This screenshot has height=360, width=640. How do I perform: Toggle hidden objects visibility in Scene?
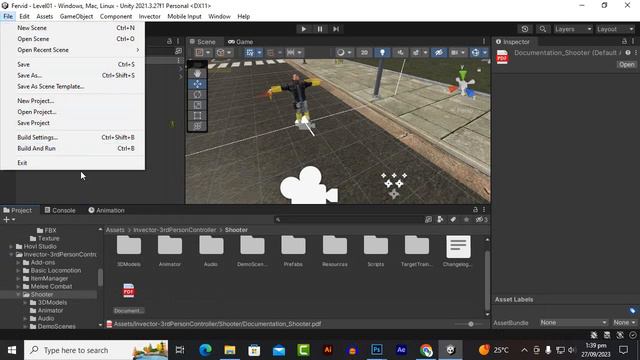click(x=438, y=53)
